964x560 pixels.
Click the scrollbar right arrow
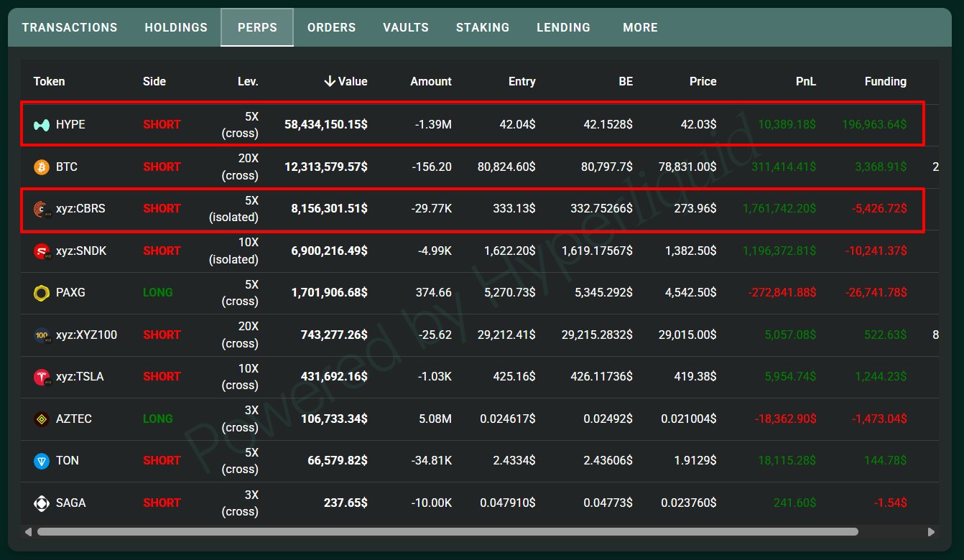pyautogui.click(x=932, y=532)
